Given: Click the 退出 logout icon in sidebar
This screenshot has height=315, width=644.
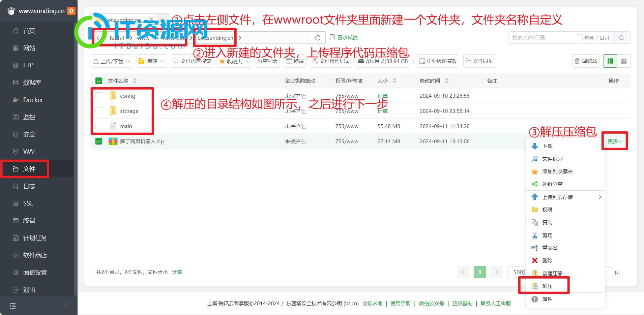Looking at the screenshot, I should pos(16,289).
